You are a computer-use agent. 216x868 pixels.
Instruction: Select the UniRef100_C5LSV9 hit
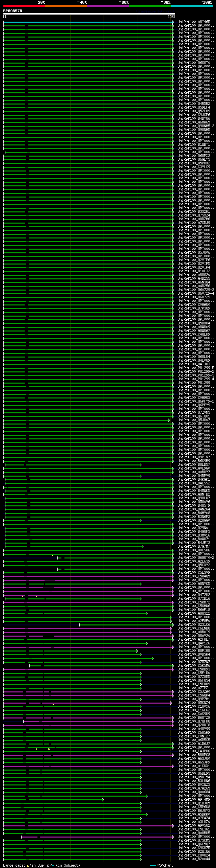click(x=194, y=573)
